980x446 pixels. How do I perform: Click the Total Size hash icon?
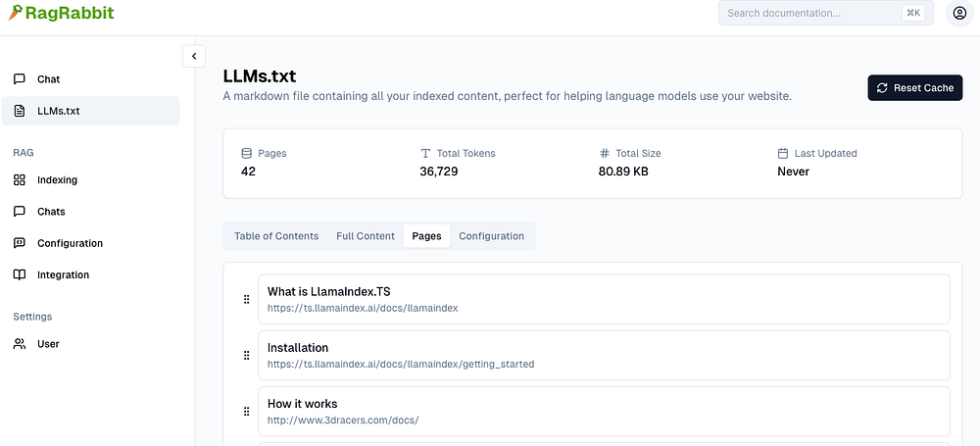604,153
